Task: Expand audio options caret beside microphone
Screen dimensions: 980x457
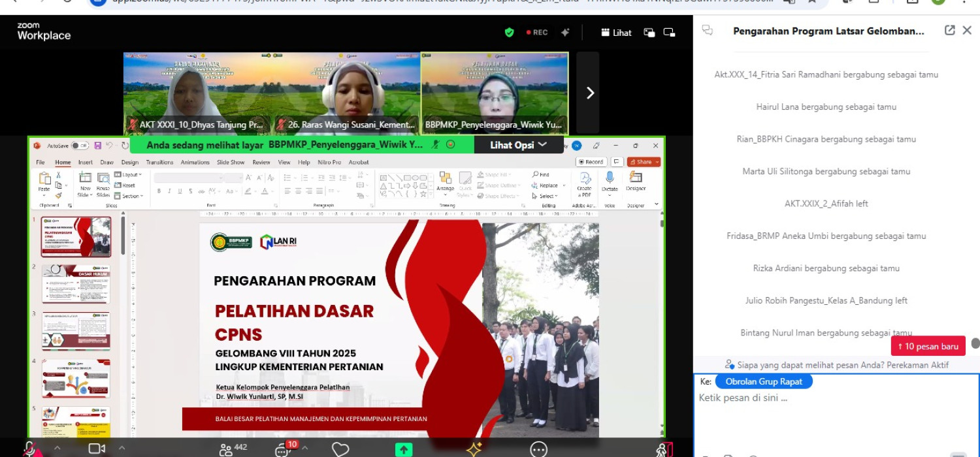Action: [x=57, y=448]
